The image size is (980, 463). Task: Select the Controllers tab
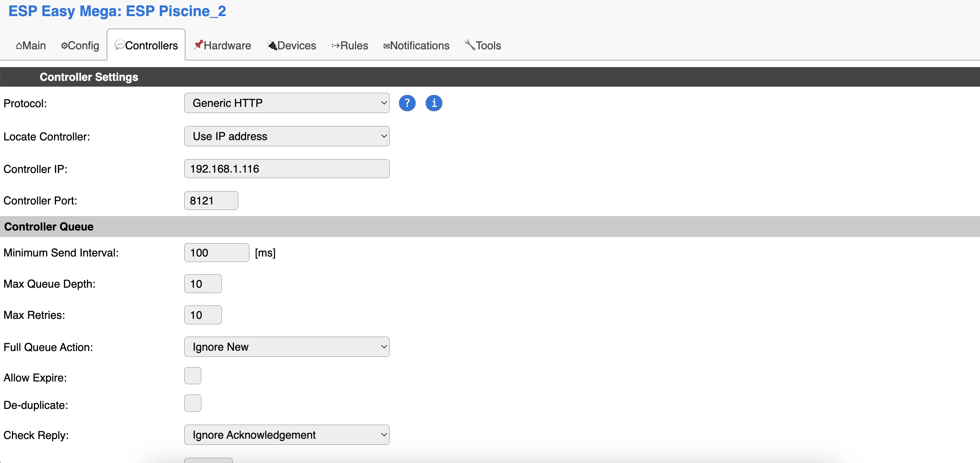coord(146,46)
